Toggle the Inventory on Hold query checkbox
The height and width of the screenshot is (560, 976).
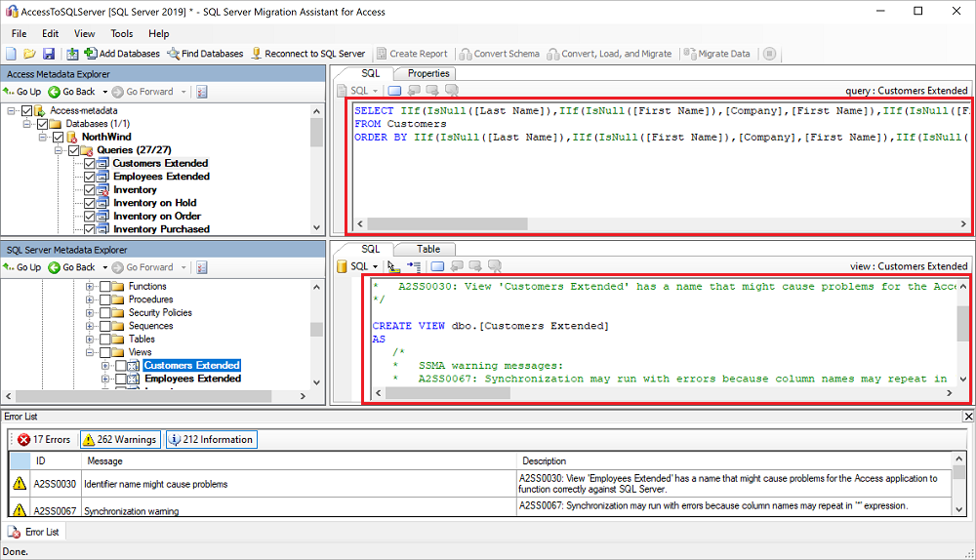point(90,203)
